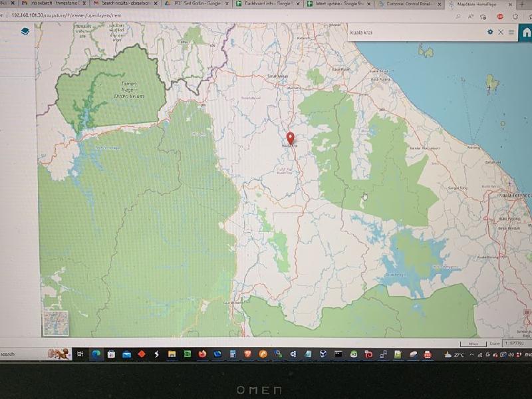The height and width of the screenshot is (399, 532).
Task: Expand hidden system tray icons
Action: pos(471,354)
